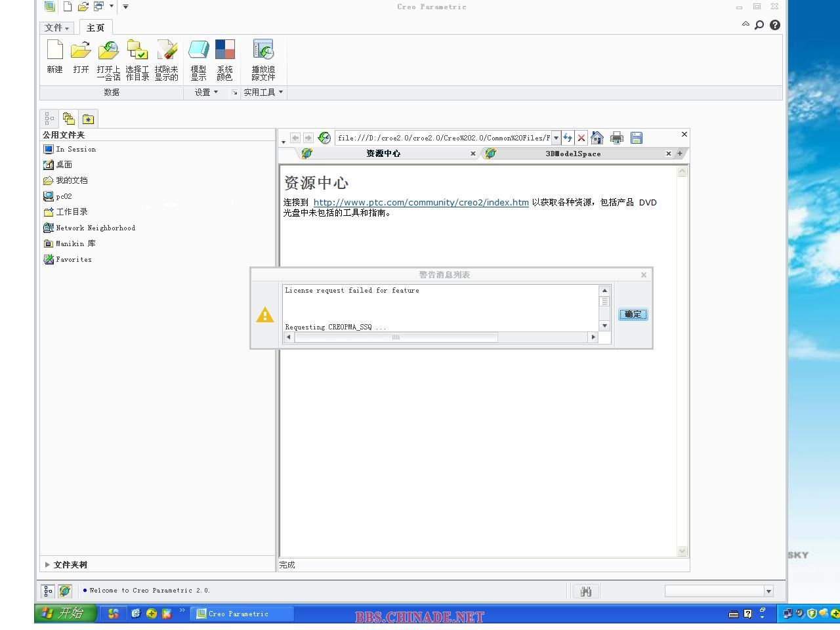
Task: Click windows switch icon in quick access toolbar
Action: (98, 7)
